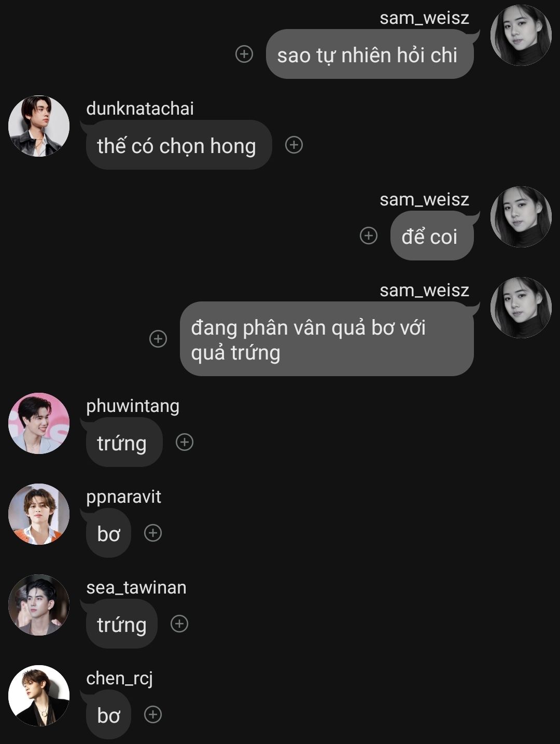Open dunknatachai's profile picture

[x=39, y=126]
